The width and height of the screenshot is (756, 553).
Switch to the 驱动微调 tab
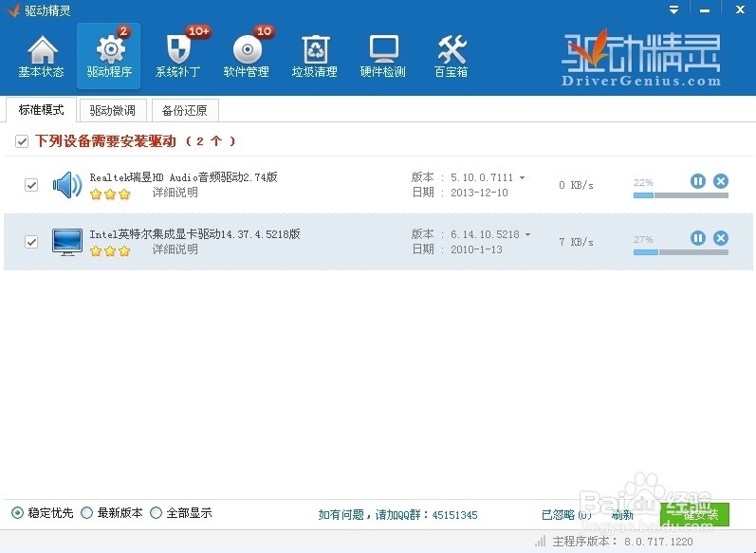[x=112, y=110]
